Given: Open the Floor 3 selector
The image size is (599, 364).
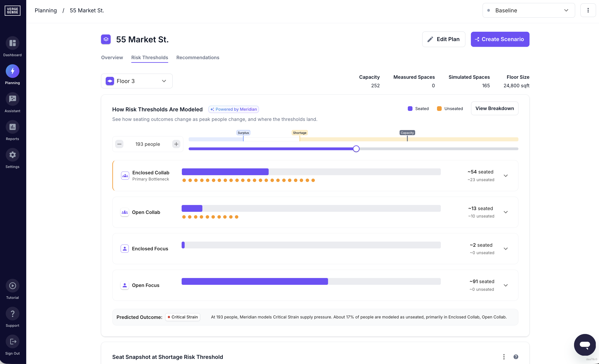Looking at the screenshot, I should (137, 81).
